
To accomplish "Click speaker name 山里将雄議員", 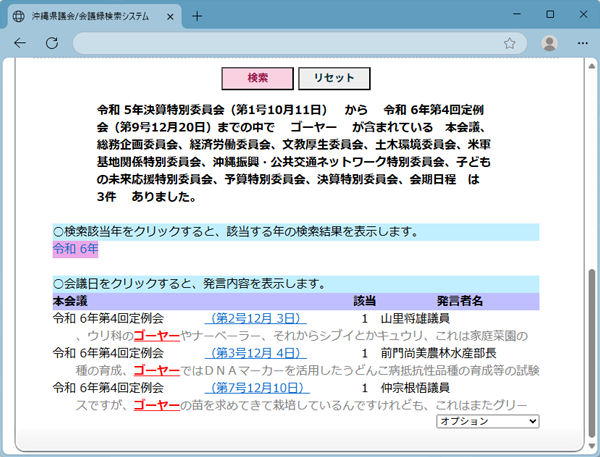I will [x=415, y=318].
